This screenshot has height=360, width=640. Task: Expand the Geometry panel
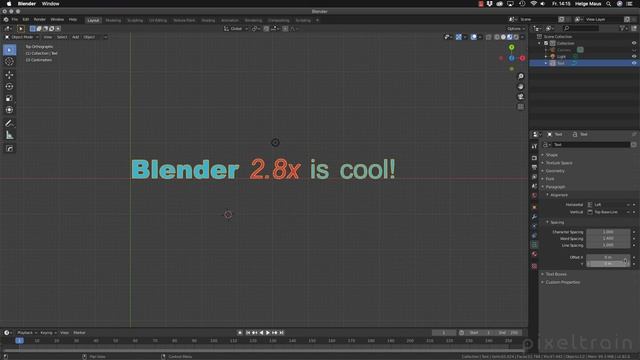555,171
